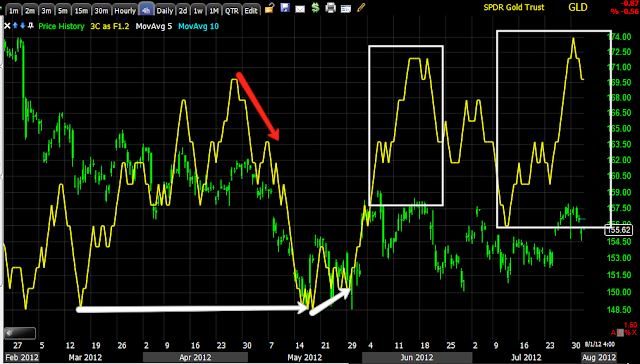Click the envelope email icon

tap(300, 9)
